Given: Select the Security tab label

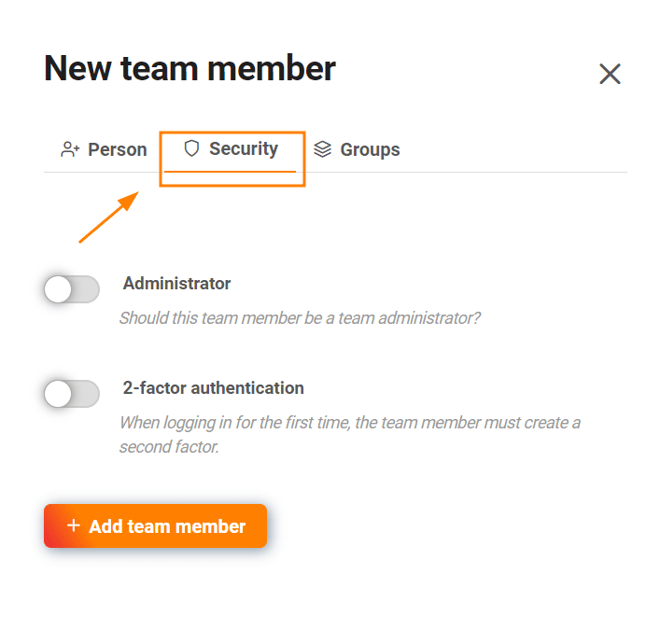Looking at the screenshot, I should pyautogui.click(x=243, y=148).
